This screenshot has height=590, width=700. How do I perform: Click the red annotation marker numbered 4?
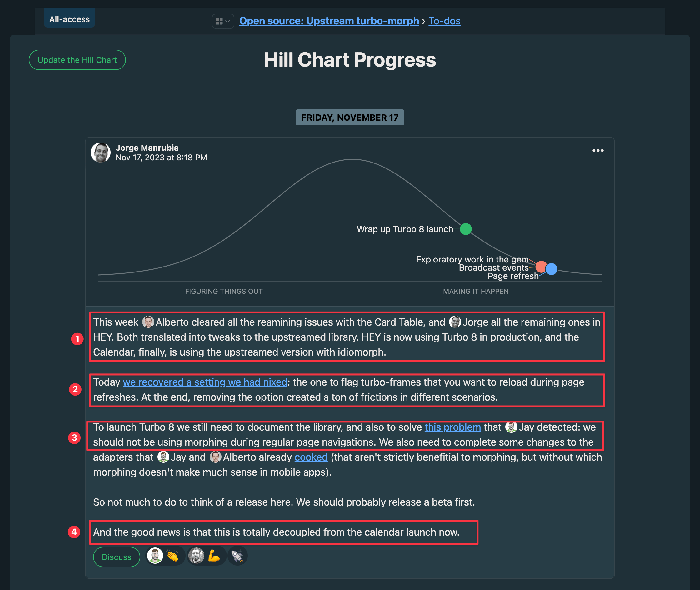coord(74,532)
